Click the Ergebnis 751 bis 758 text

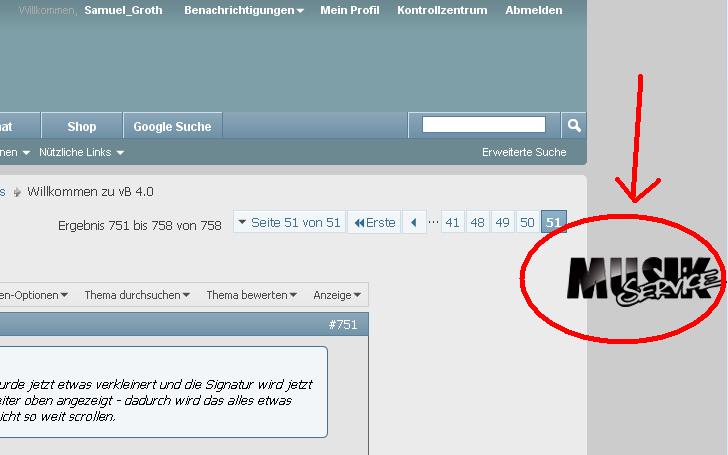click(x=139, y=226)
